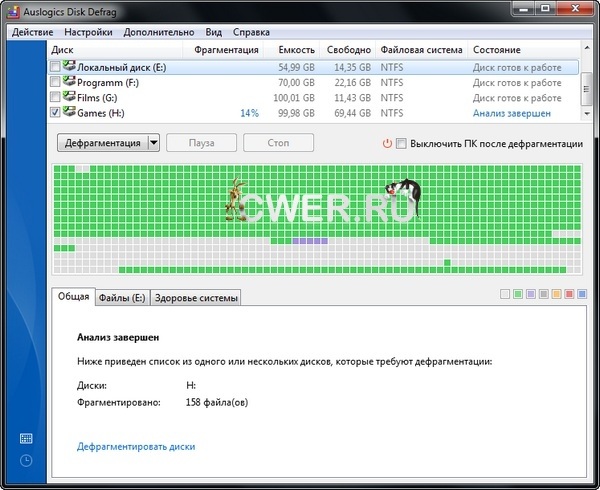Sort disks by Фрагментация column header
Viewport: 600px width, 490px height.
point(226,50)
